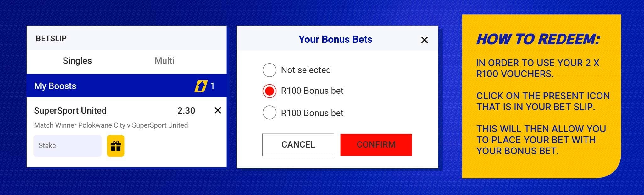
Task: Click the 'Your Bonus Bets' title
Action: [335, 39]
